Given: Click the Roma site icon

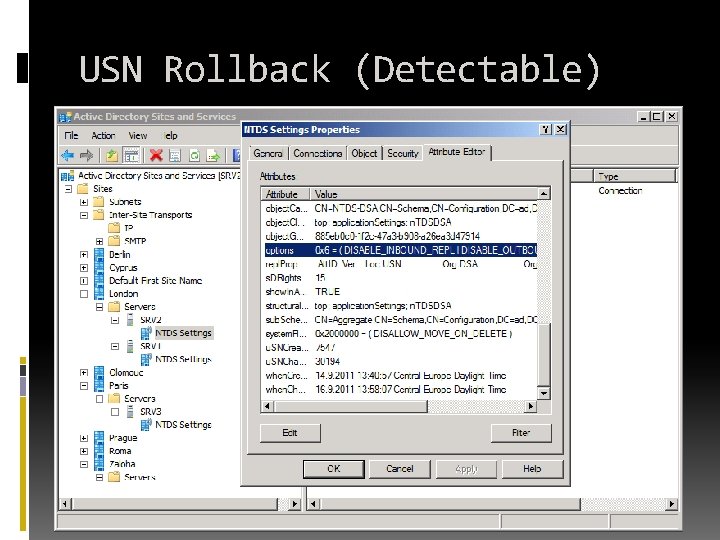Looking at the screenshot, I should pyautogui.click(x=99, y=450).
